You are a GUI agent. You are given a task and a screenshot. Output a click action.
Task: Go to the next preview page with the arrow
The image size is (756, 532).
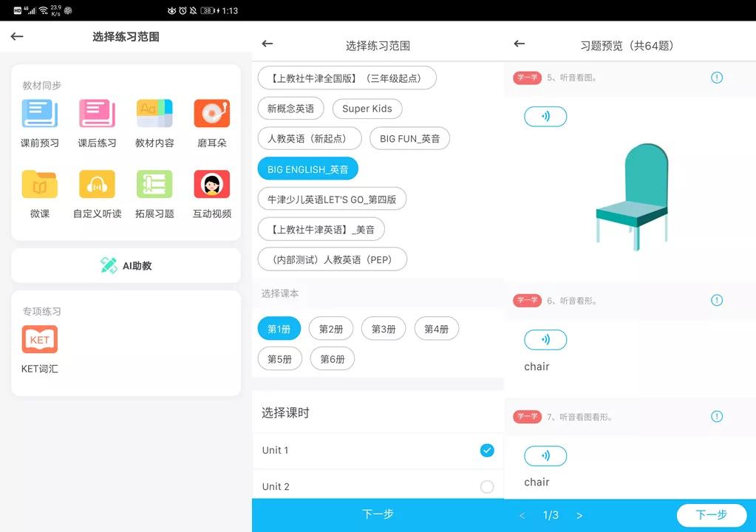580,515
